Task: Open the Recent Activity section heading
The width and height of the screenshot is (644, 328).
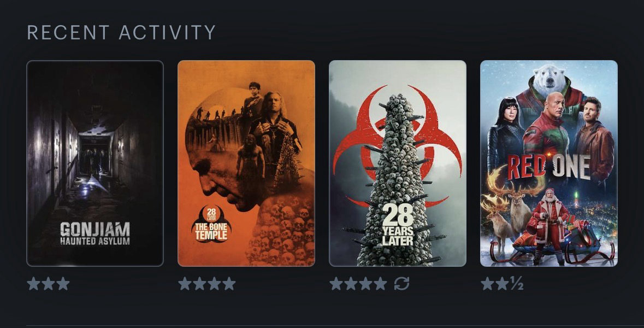Action: tap(121, 32)
